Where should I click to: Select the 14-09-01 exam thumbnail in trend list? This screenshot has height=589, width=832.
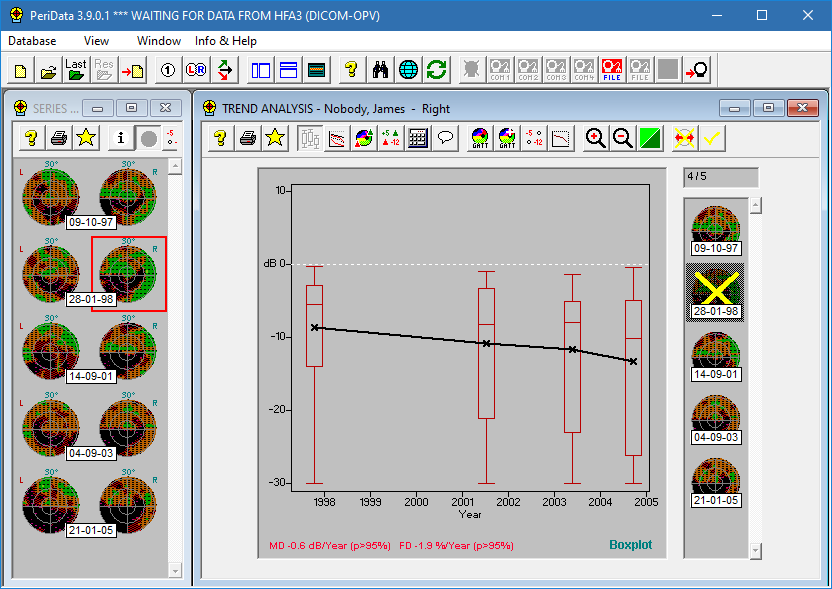(x=715, y=355)
